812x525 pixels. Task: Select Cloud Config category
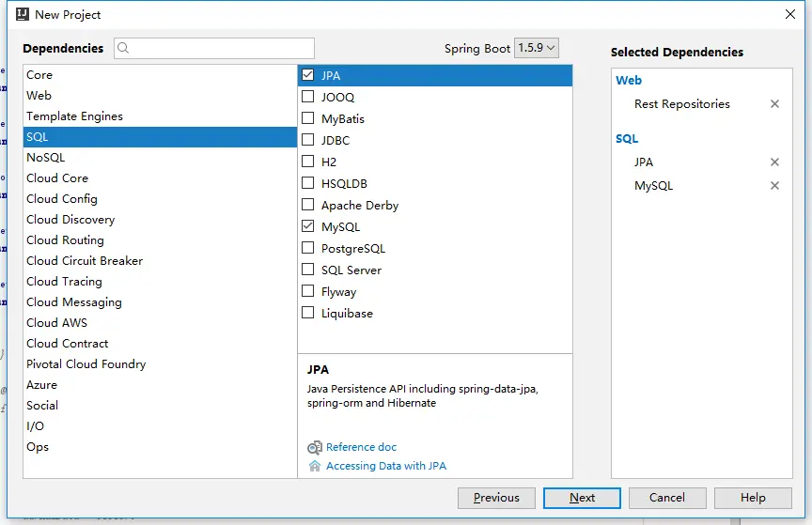point(160,199)
